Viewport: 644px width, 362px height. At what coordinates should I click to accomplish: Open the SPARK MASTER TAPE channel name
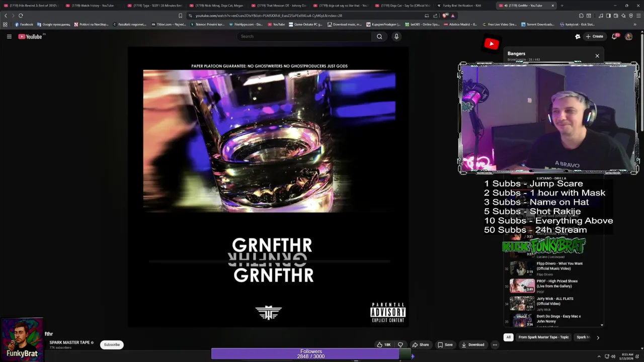[69, 342]
